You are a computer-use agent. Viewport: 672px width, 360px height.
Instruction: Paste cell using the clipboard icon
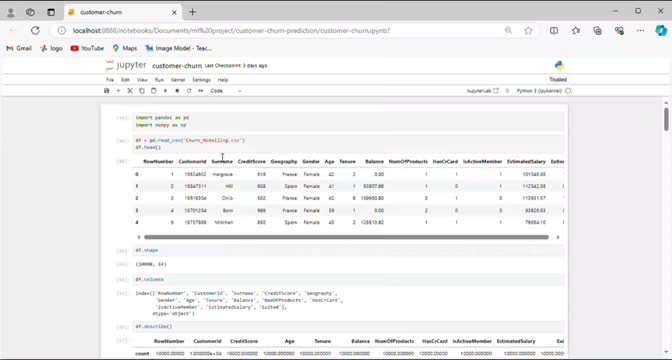tap(153, 91)
